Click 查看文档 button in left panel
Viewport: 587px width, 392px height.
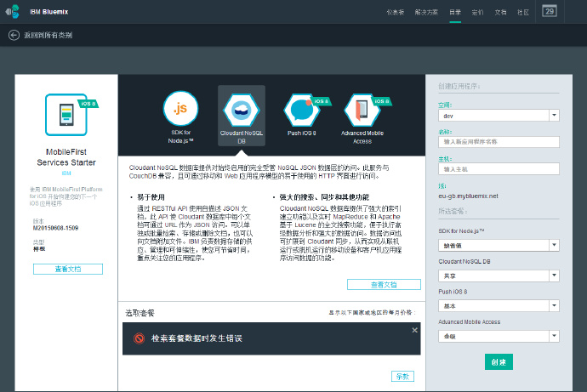[68, 269]
